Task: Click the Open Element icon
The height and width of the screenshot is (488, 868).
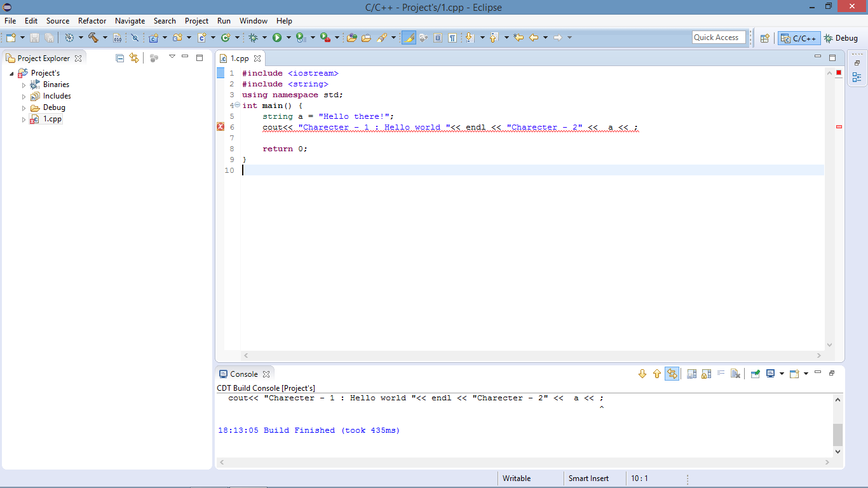Action: click(351, 37)
